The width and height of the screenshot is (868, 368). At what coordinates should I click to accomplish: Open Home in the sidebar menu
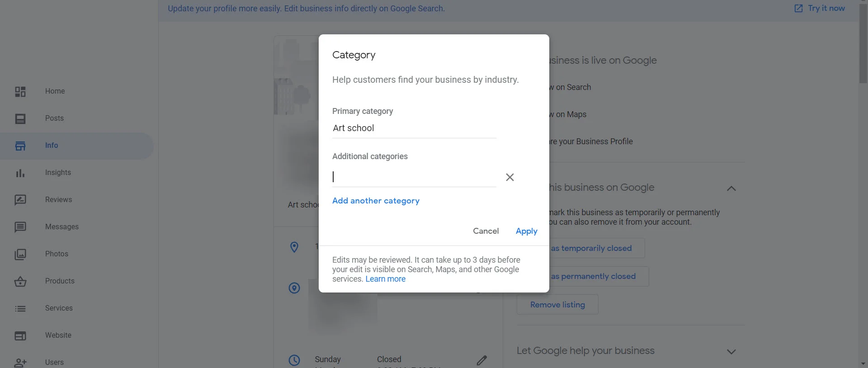55,91
